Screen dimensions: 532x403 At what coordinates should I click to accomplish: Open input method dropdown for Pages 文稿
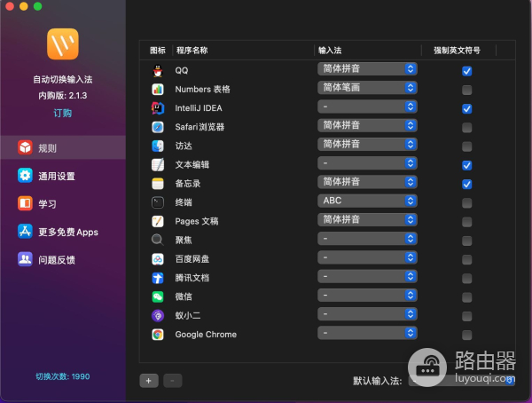pyautogui.click(x=367, y=220)
